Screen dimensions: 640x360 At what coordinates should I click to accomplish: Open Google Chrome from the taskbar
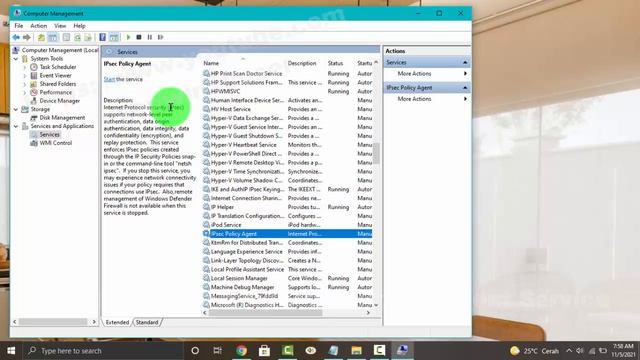[241, 351]
